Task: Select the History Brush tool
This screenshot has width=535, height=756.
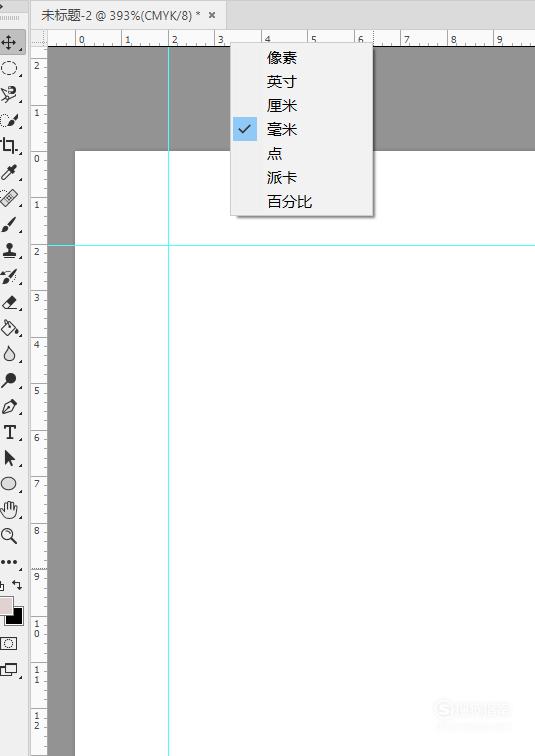Action: 9,276
